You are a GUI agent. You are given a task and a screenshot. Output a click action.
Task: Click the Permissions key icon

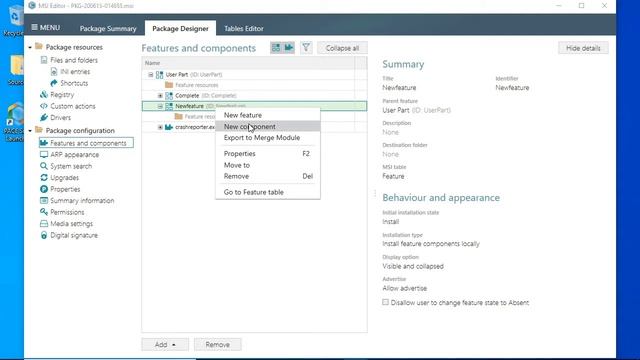[x=44, y=212]
